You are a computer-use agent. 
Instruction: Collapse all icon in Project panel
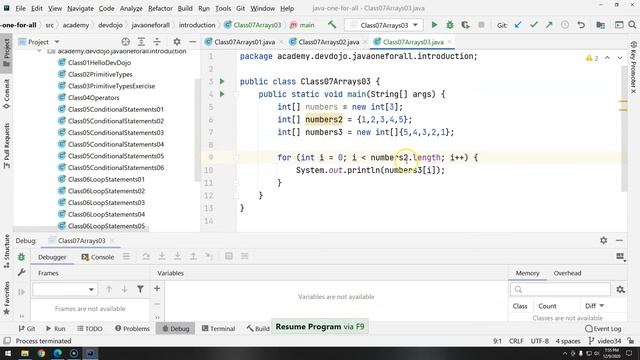pyautogui.click(x=157, y=42)
